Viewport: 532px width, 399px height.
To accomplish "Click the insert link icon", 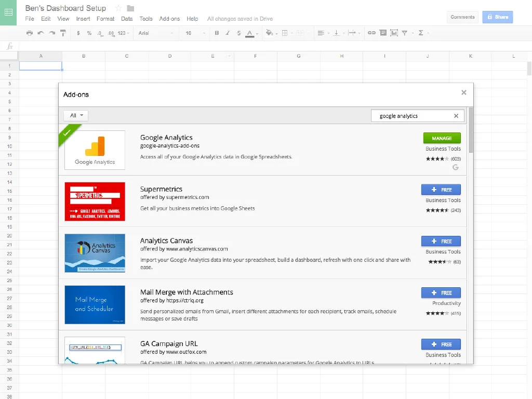I will [371, 33].
